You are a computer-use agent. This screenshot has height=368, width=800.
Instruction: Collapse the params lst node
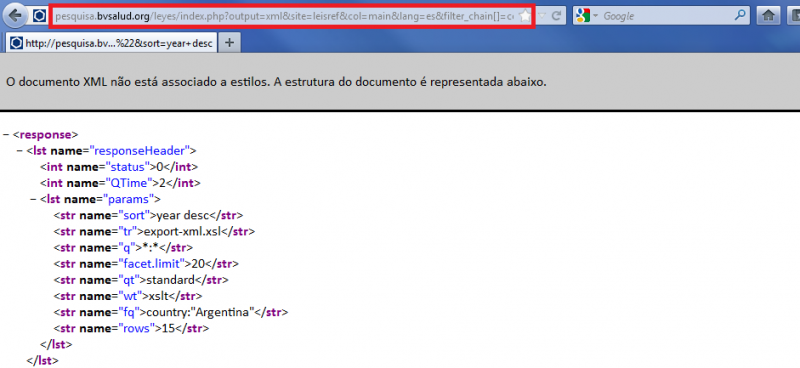33,199
